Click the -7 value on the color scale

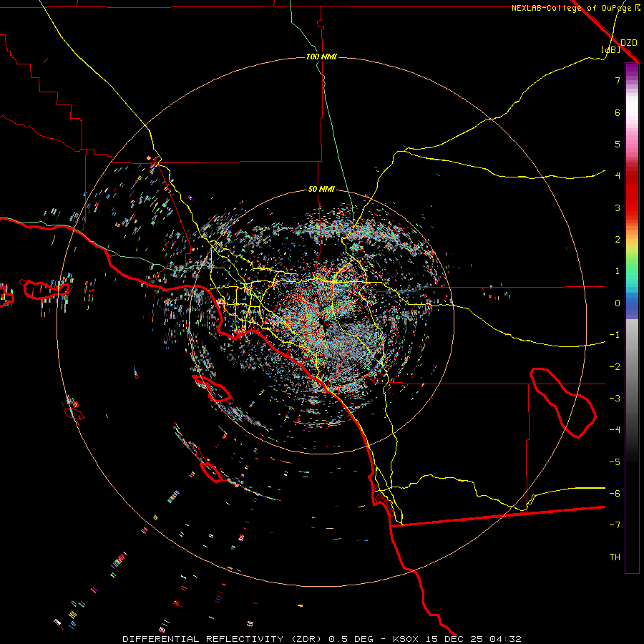tap(615, 525)
